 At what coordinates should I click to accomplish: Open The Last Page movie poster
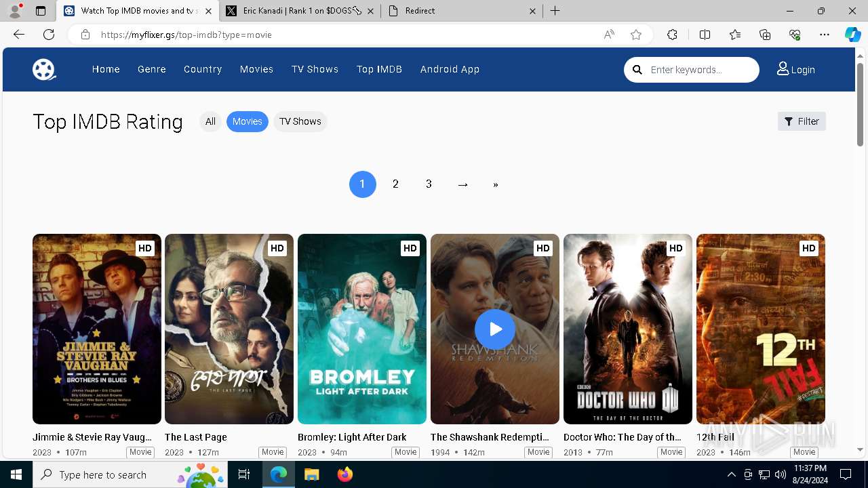pyautogui.click(x=229, y=329)
